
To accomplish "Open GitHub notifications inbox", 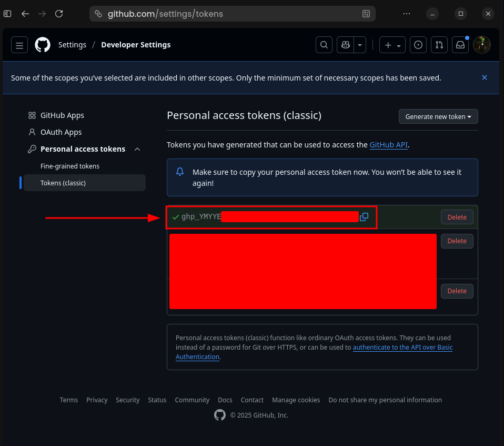I will point(460,45).
